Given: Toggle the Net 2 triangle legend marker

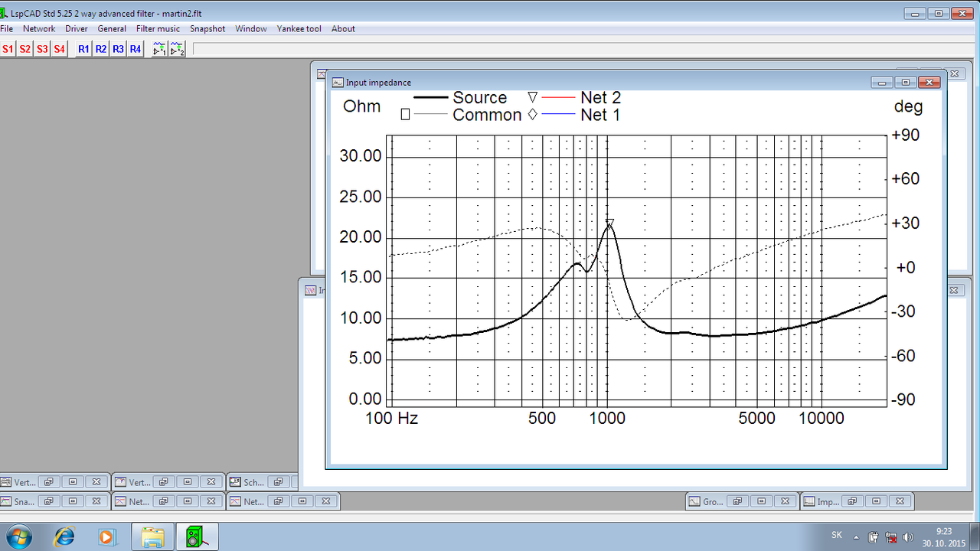Looking at the screenshot, I should click(533, 97).
